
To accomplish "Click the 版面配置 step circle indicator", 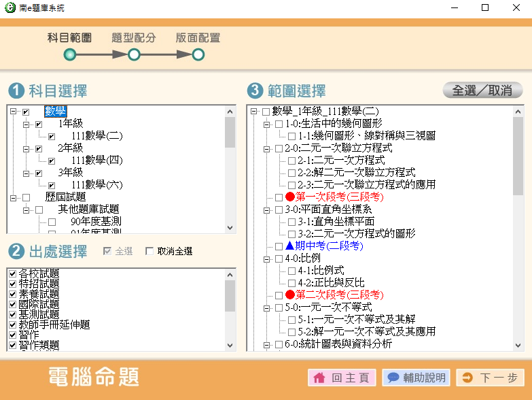I will coord(198,54).
